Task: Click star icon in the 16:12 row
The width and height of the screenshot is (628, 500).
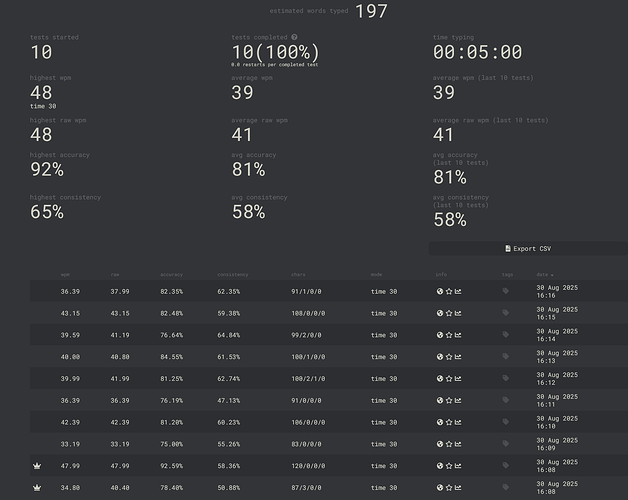Action: tap(449, 378)
